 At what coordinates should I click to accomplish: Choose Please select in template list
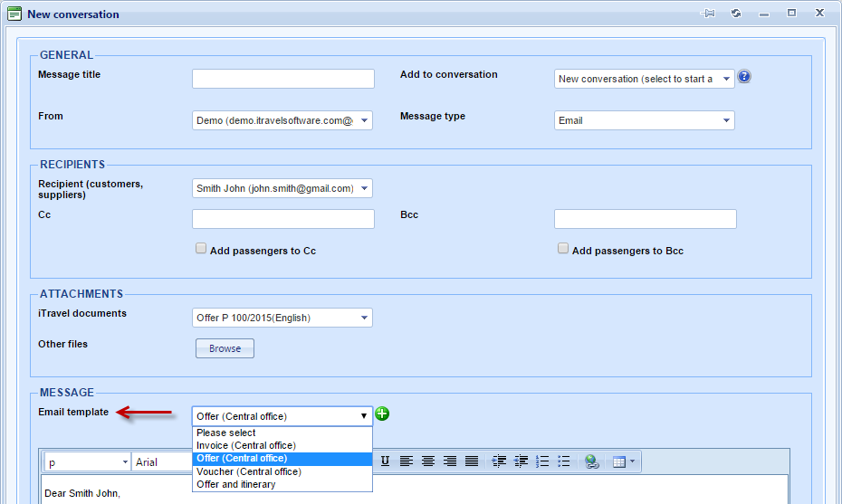pyautogui.click(x=282, y=433)
